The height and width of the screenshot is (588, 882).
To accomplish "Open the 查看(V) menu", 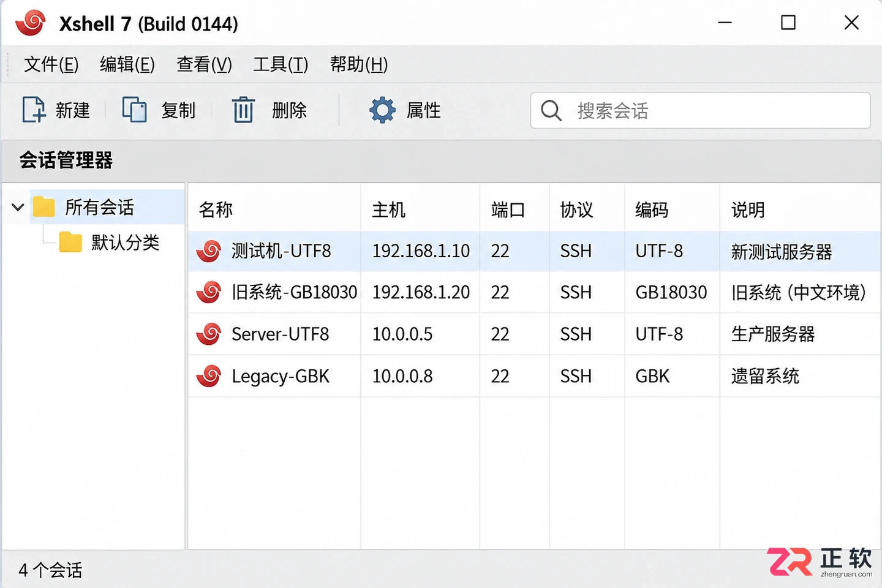I will coord(204,64).
